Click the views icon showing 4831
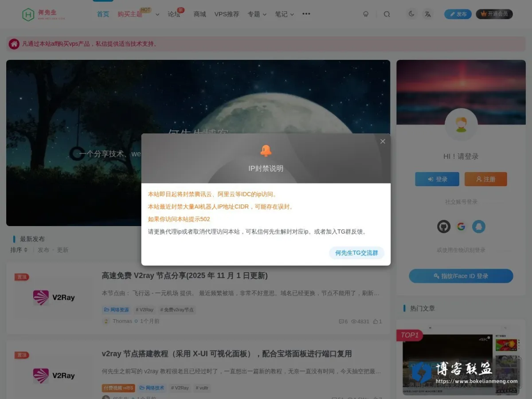532x399 pixels. pos(360,321)
